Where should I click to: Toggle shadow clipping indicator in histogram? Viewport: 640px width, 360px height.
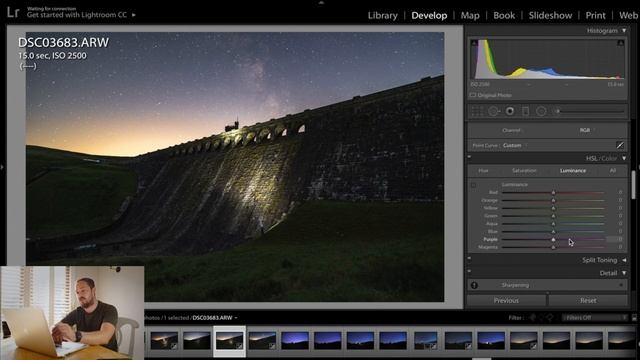pyautogui.click(x=474, y=43)
